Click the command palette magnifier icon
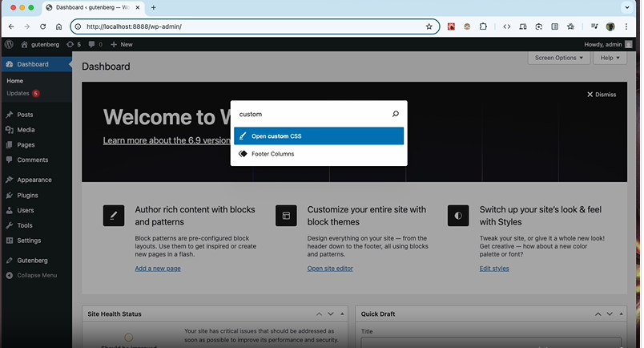Image resolution: width=644 pixels, height=348 pixels. tap(395, 114)
